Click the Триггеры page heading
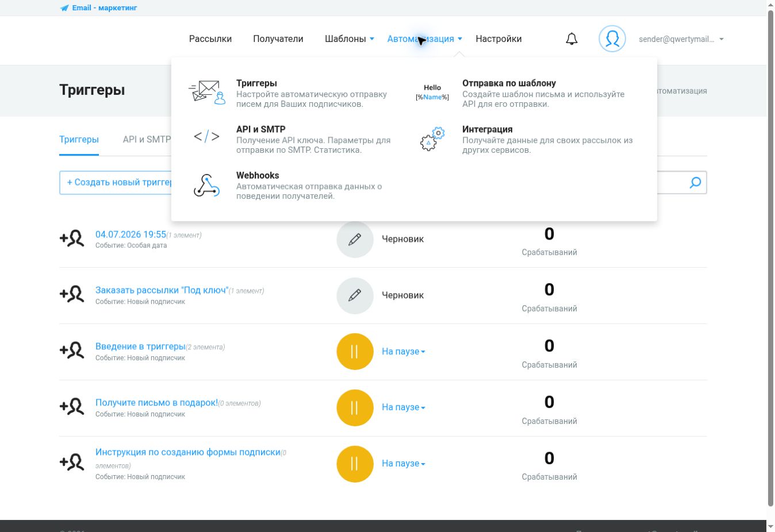 coord(92,90)
